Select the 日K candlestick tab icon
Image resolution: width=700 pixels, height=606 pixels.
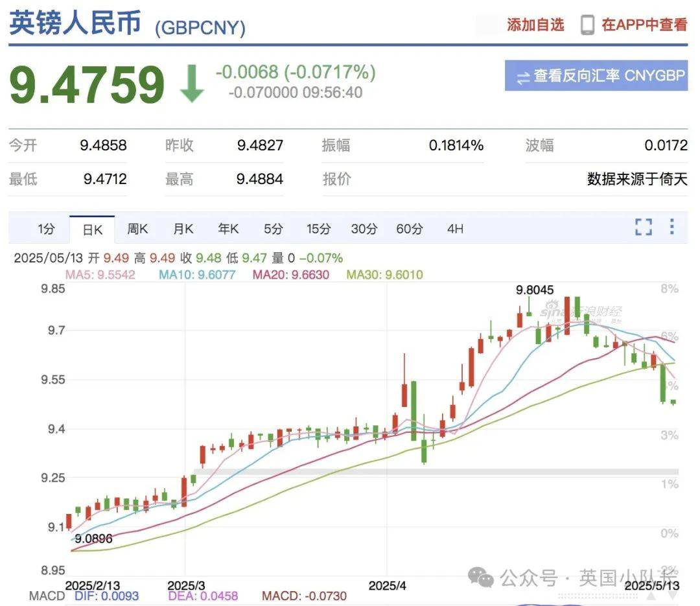(x=92, y=228)
